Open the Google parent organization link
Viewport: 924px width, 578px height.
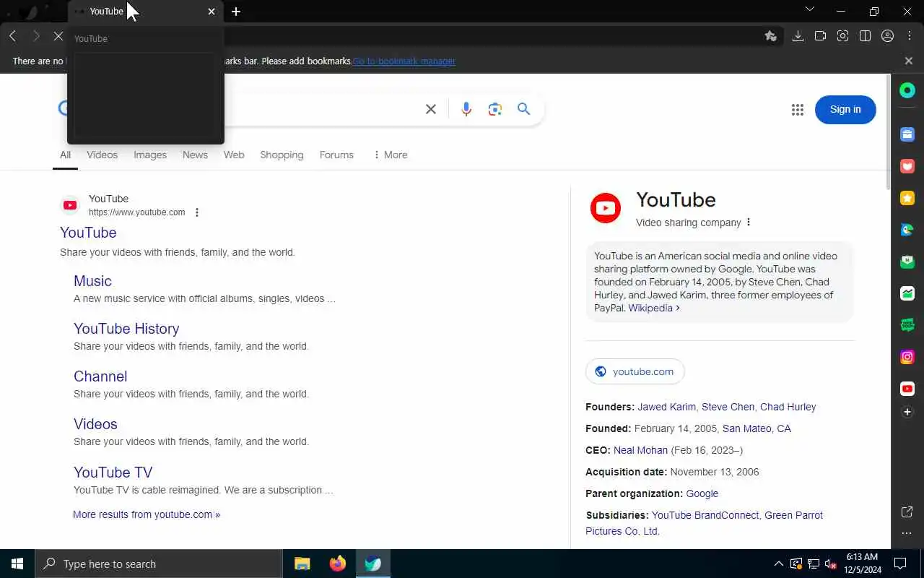702,493
